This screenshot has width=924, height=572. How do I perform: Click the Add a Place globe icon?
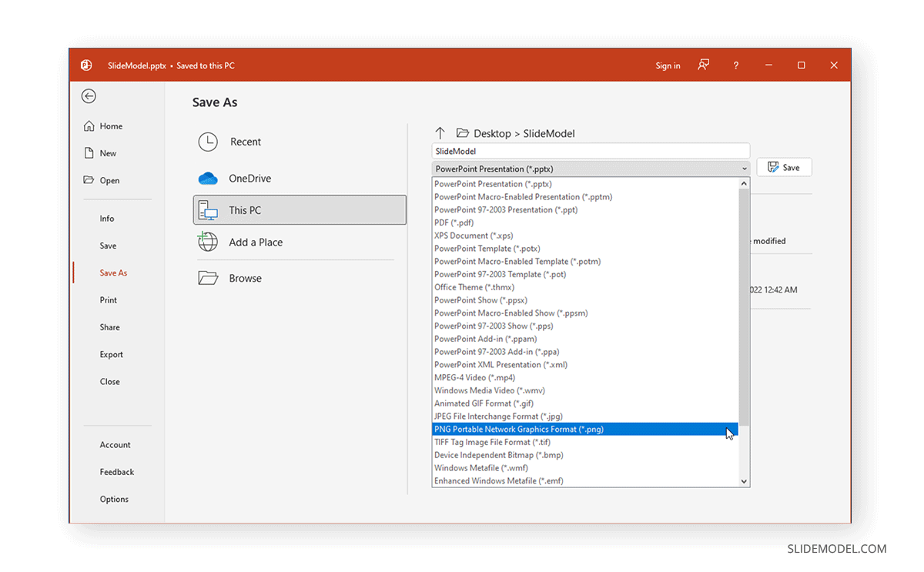[x=208, y=242]
